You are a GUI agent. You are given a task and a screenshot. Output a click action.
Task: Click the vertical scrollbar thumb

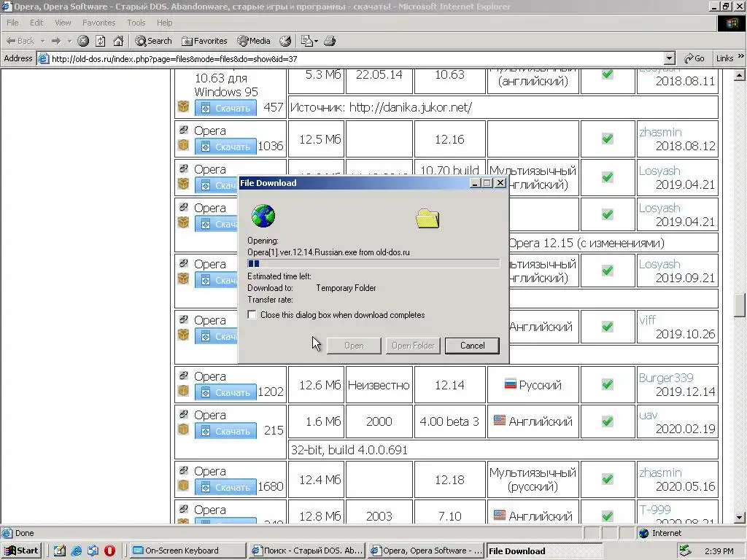click(740, 306)
